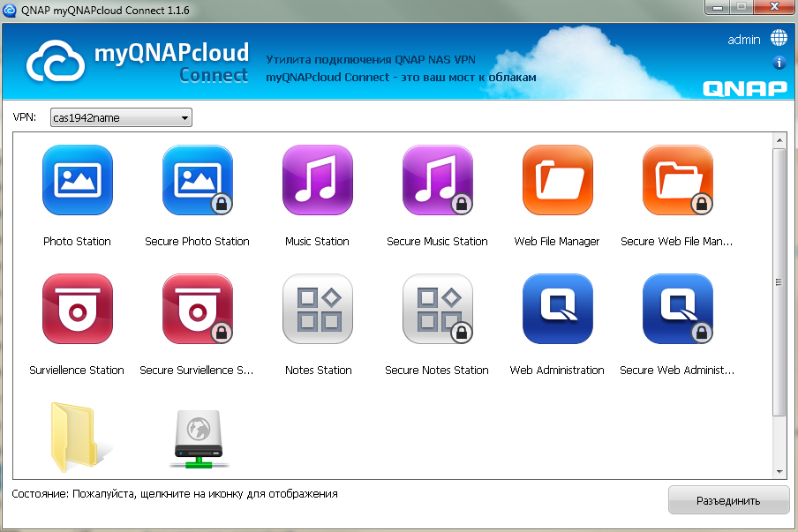
Task: Click the 'это ваш мост к облакам' tagline
Action: pyautogui.click(x=468, y=78)
